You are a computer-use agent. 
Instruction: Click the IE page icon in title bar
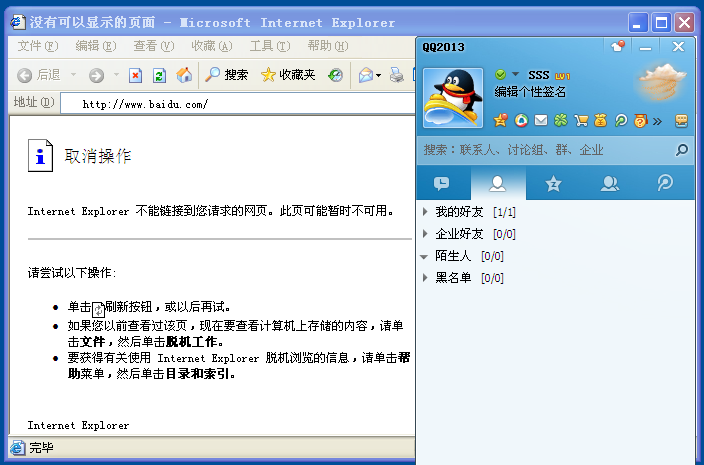tap(18, 22)
